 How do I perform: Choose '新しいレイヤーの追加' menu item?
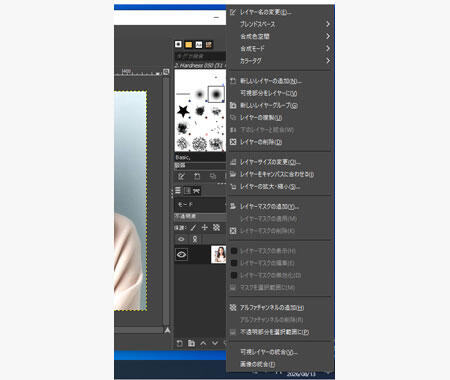pyautogui.click(x=280, y=81)
